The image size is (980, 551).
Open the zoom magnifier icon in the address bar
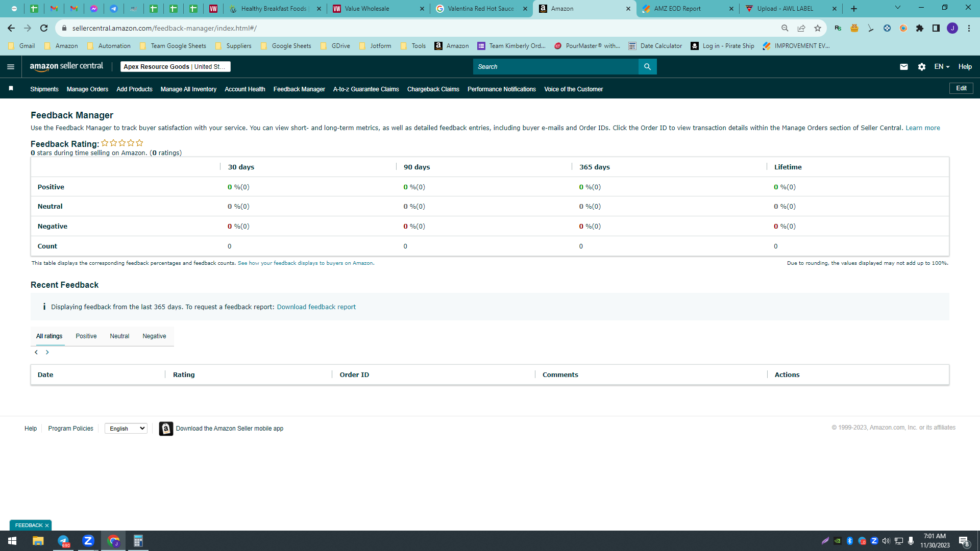coord(785,28)
